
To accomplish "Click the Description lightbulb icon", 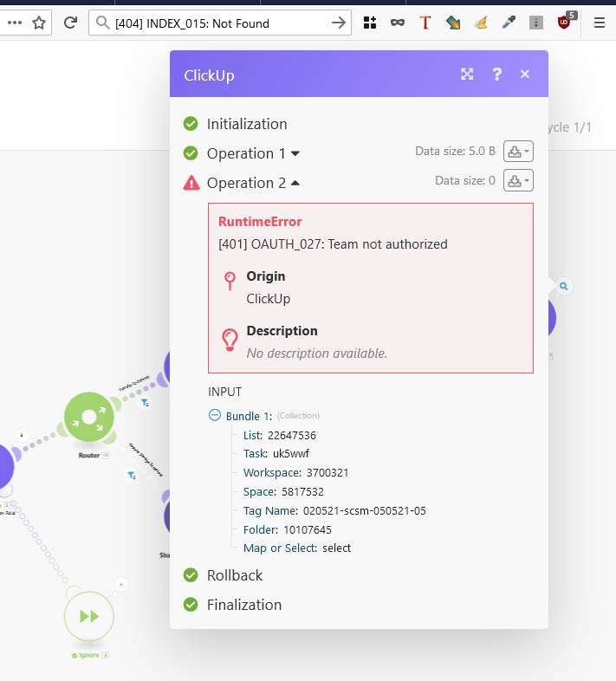I will 230,340.
